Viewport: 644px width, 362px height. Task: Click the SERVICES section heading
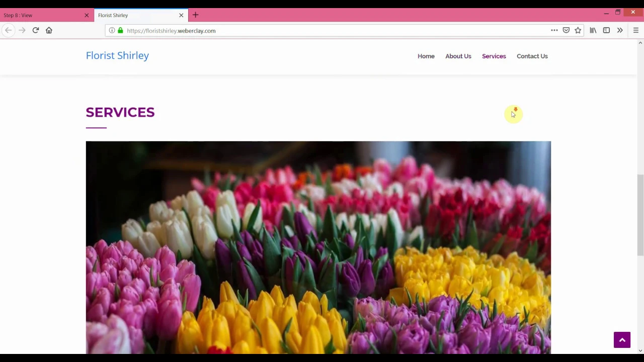click(x=120, y=112)
